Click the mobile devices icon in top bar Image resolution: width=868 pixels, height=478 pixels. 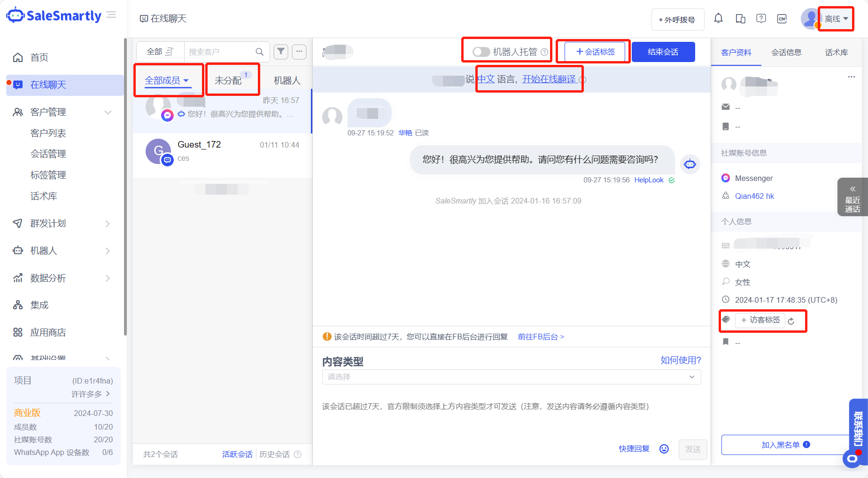point(740,18)
